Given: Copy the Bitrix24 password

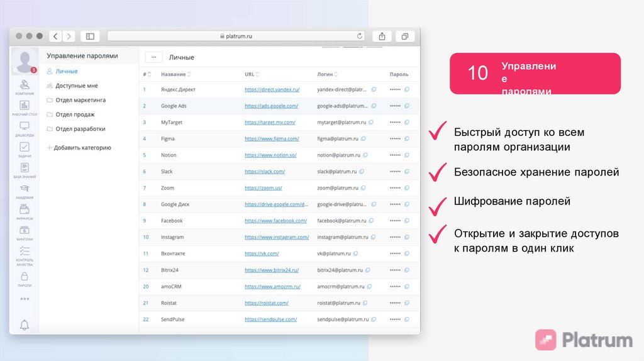Looking at the screenshot, I should [x=407, y=270].
